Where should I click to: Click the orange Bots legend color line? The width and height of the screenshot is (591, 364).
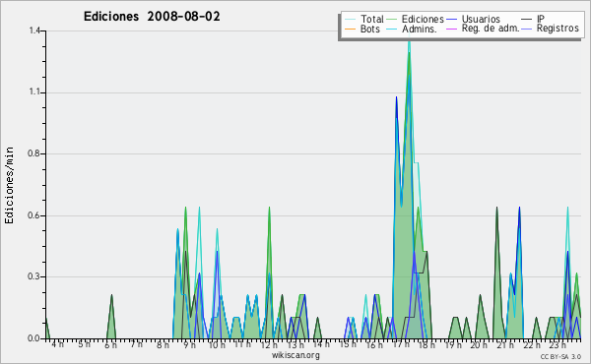pyautogui.click(x=350, y=29)
